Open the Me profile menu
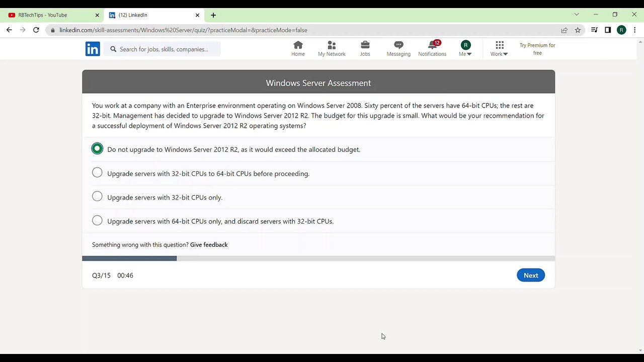The height and width of the screenshot is (362, 644). (465, 49)
